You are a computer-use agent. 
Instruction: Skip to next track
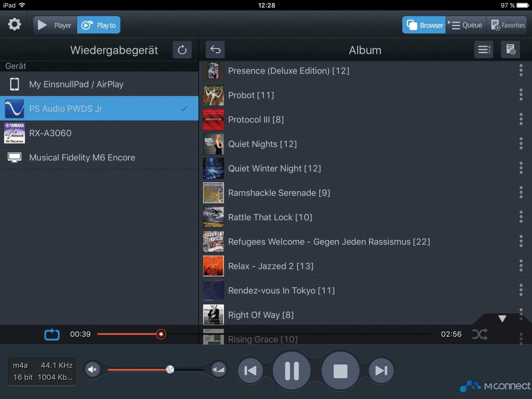tap(381, 371)
